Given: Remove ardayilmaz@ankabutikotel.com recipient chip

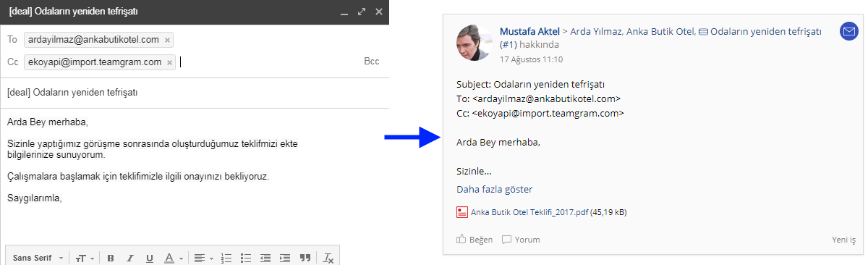Looking at the screenshot, I should 167,40.
